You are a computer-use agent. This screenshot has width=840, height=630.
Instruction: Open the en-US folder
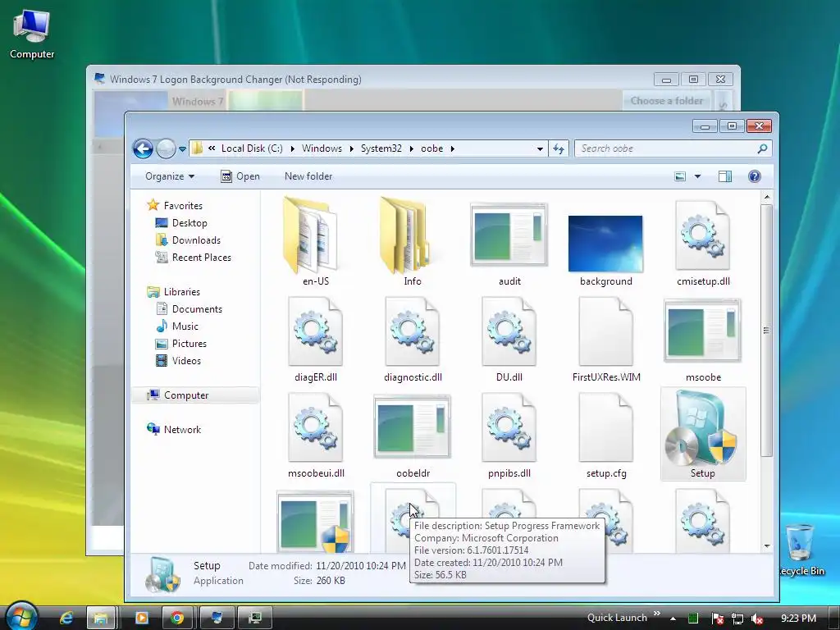click(315, 242)
